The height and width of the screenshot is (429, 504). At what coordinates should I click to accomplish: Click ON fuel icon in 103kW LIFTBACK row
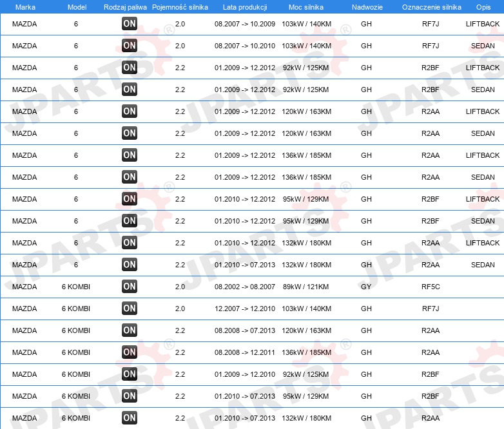click(x=130, y=23)
